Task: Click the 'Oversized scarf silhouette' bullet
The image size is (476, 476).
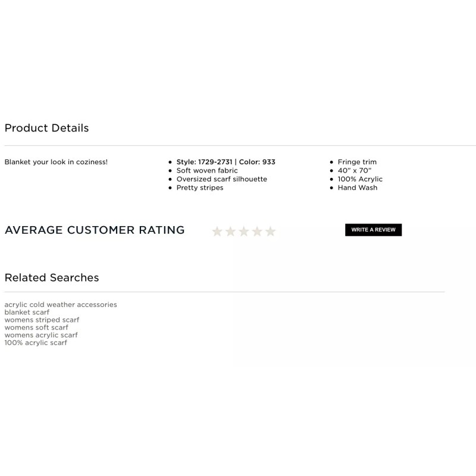Action: (x=221, y=179)
